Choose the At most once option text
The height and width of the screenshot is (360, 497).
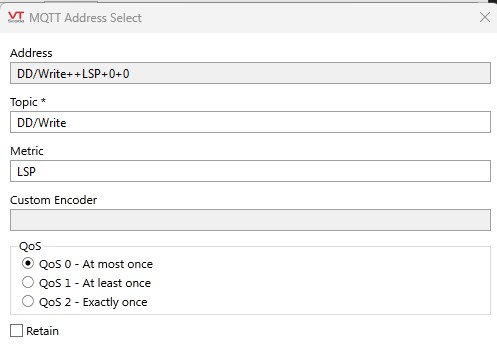(118, 264)
